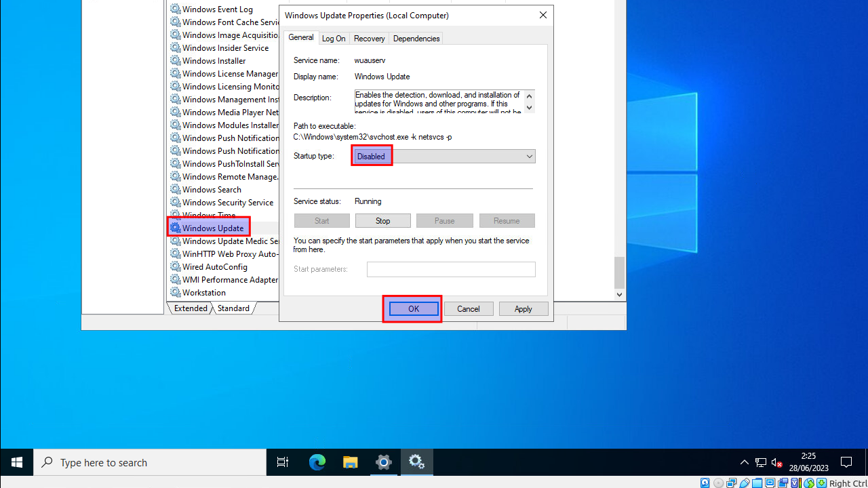Select Windows Media Player Network row

click(224, 113)
